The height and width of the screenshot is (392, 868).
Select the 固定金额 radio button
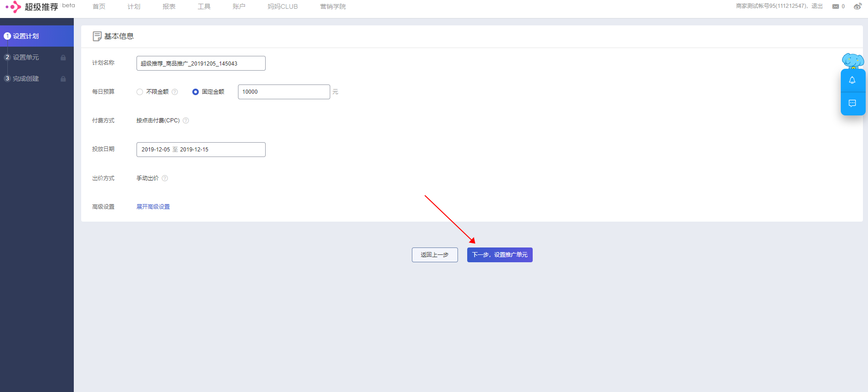click(196, 92)
